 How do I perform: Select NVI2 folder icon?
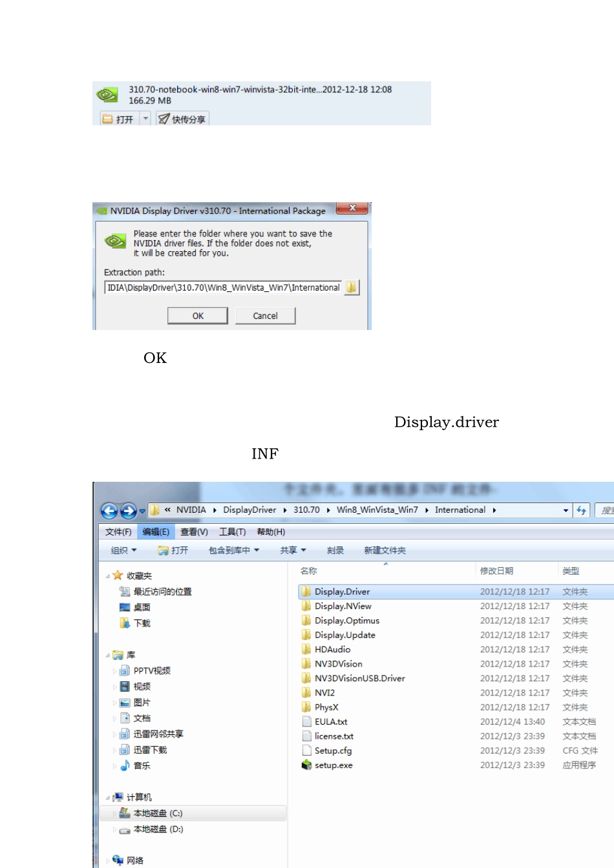pyautogui.click(x=306, y=692)
